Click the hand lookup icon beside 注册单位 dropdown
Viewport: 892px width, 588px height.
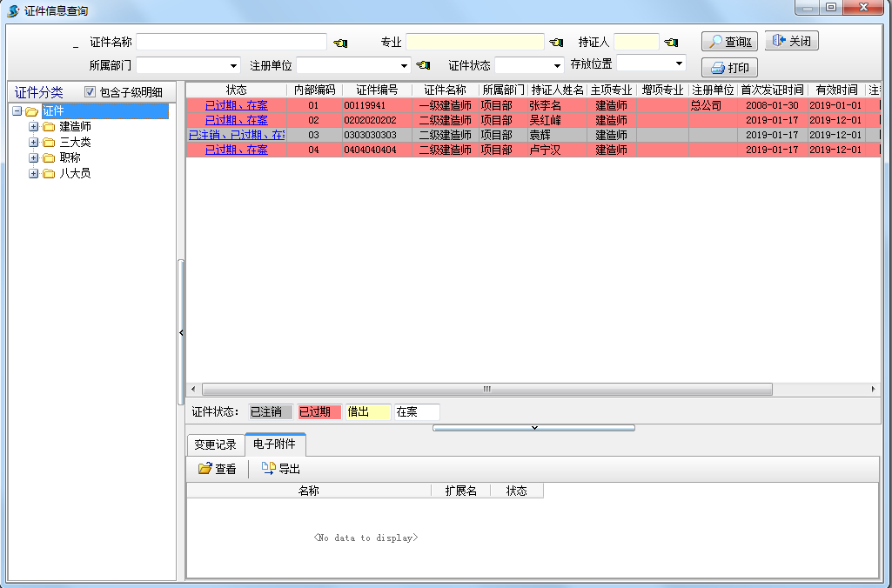423,65
